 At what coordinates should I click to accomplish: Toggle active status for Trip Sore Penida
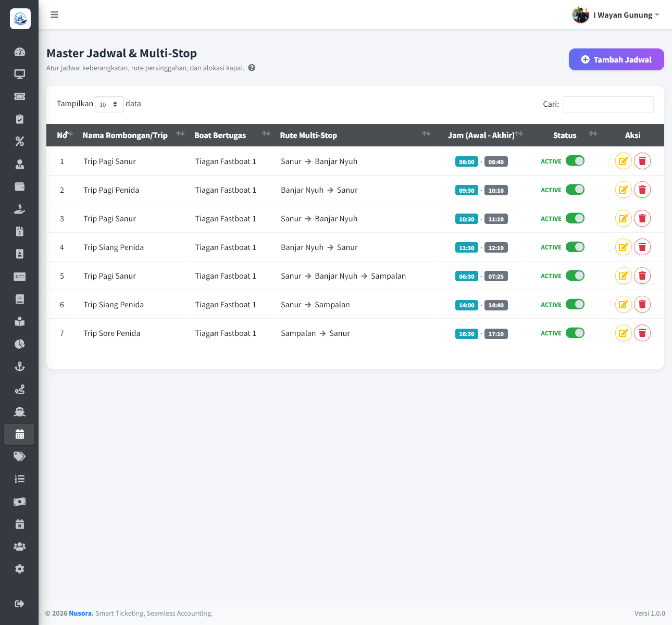coord(575,332)
